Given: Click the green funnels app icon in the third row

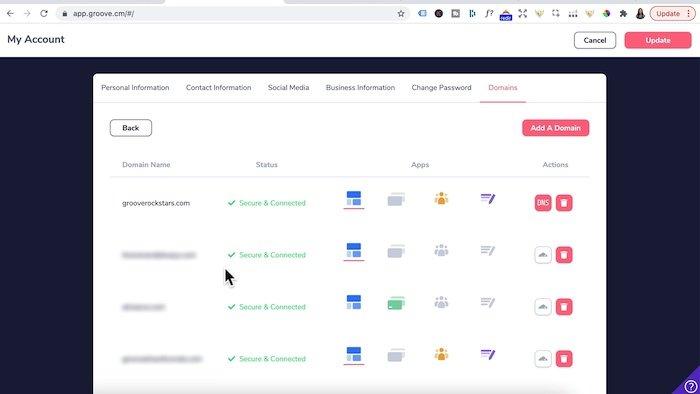Looking at the screenshot, I should click(x=396, y=303).
